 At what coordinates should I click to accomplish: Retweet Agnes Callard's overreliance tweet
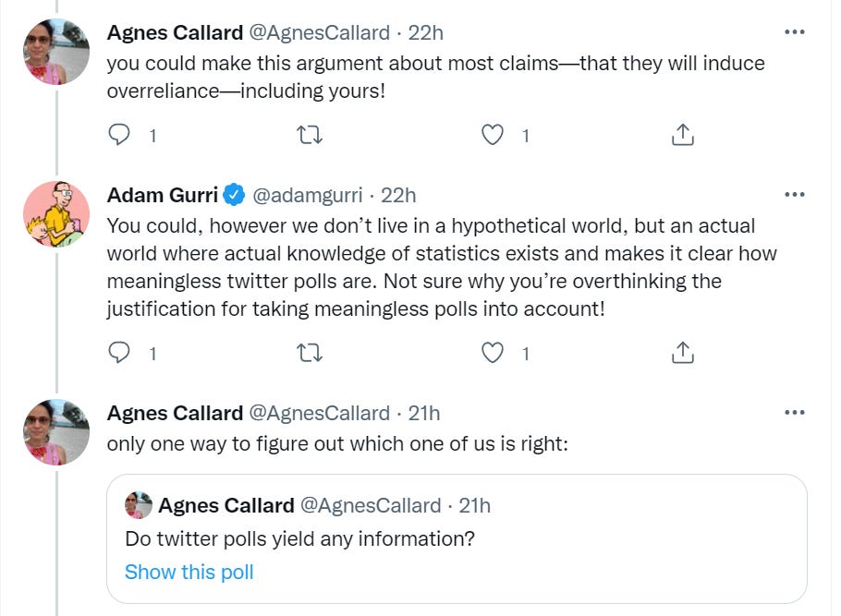[x=309, y=136]
